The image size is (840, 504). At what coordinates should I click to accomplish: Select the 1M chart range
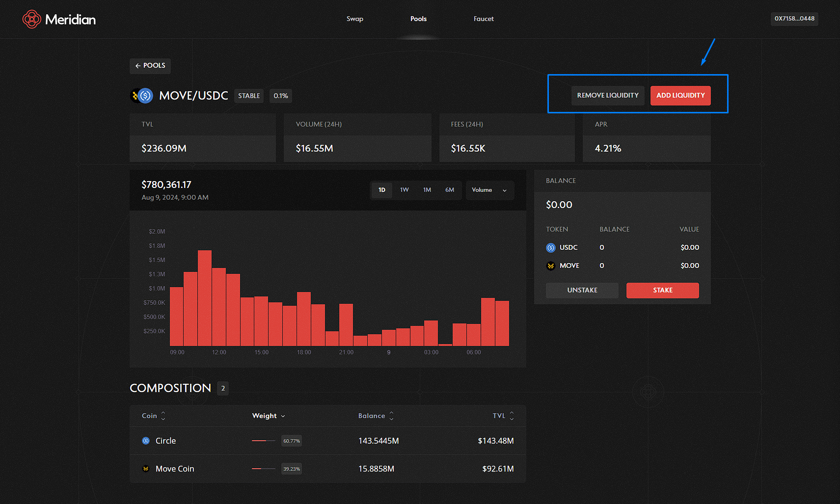click(x=427, y=190)
